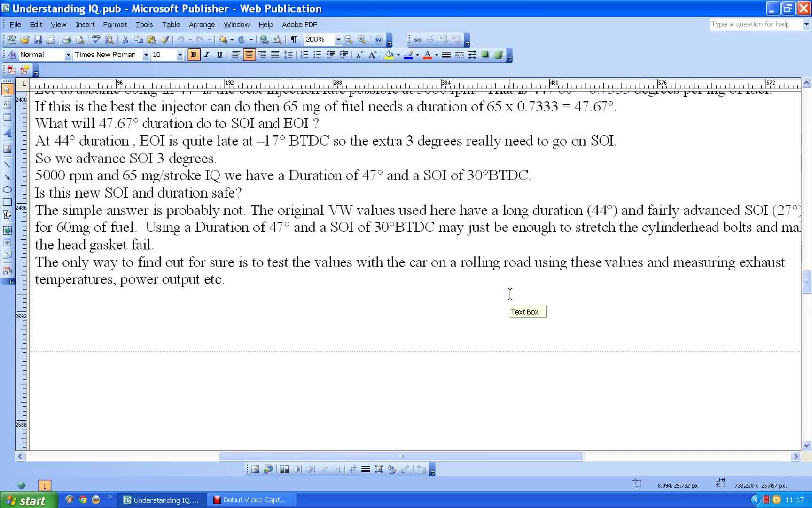This screenshot has height=508, width=812.
Task: Expand the zoom percentage dropdown
Action: point(338,40)
